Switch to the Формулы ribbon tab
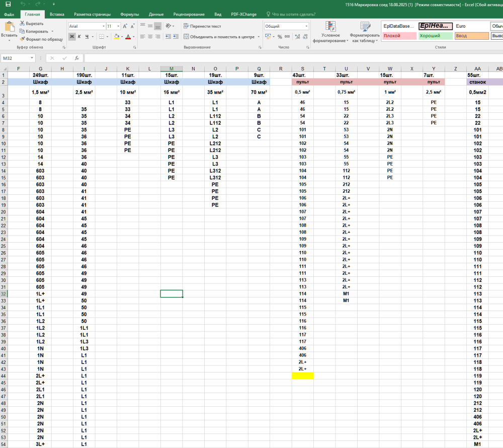This screenshot has height=448, width=503. click(x=130, y=15)
